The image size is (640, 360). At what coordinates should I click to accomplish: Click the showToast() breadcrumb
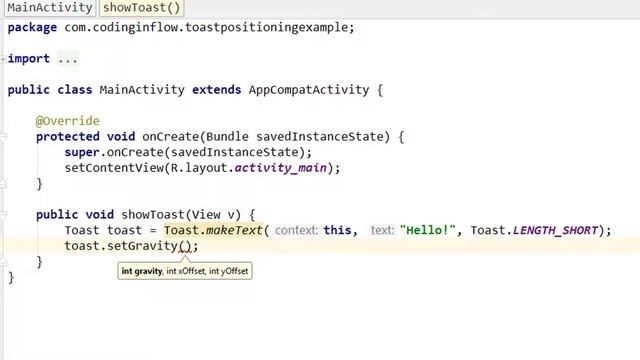click(142, 7)
